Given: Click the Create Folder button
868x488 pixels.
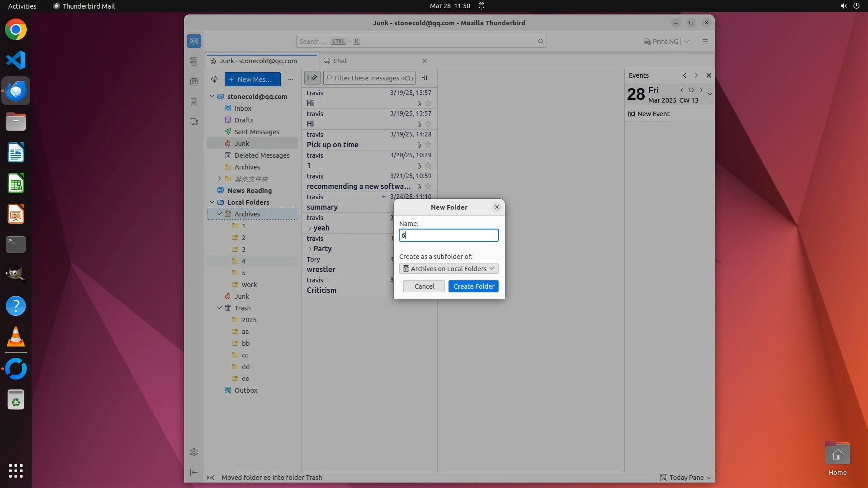Looking at the screenshot, I should [x=473, y=286].
